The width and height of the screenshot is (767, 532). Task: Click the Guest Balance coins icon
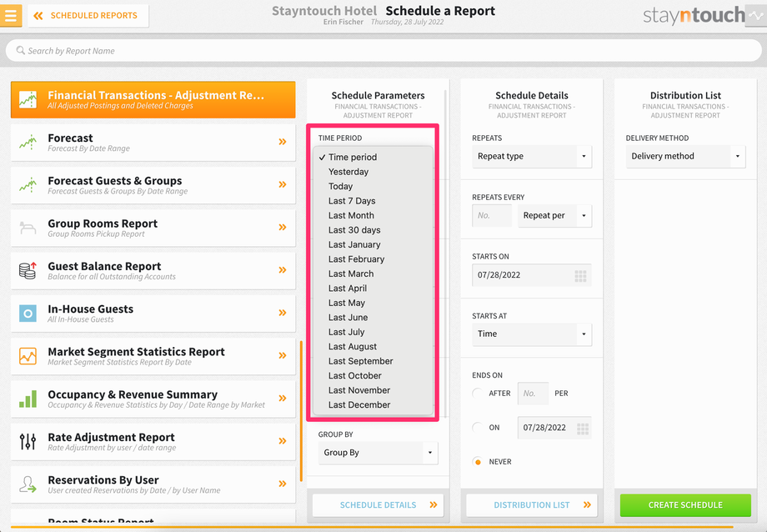(x=28, y=270)
